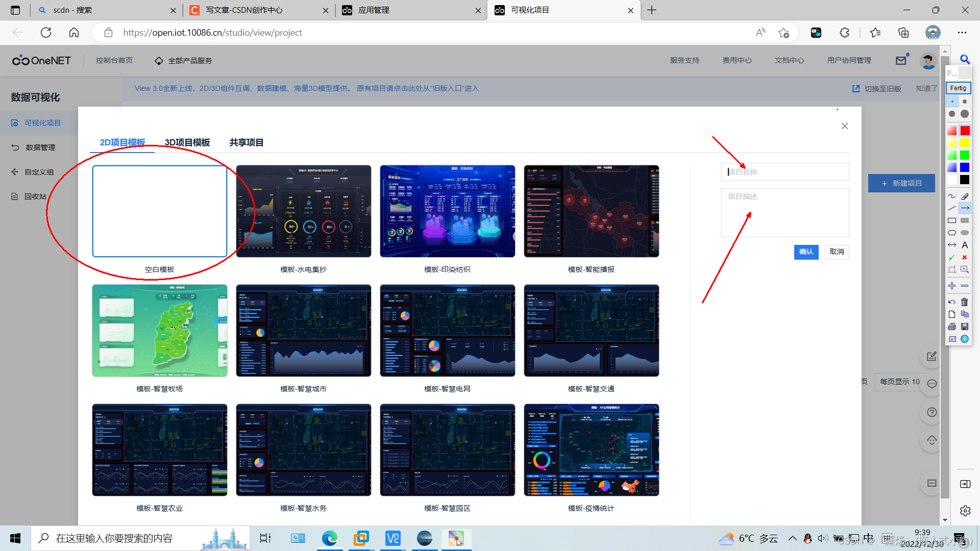The width and height of the screenshot is (980, 551).
Task: Switch to the 3D项目模板 tab
Action: pos(187,142)
